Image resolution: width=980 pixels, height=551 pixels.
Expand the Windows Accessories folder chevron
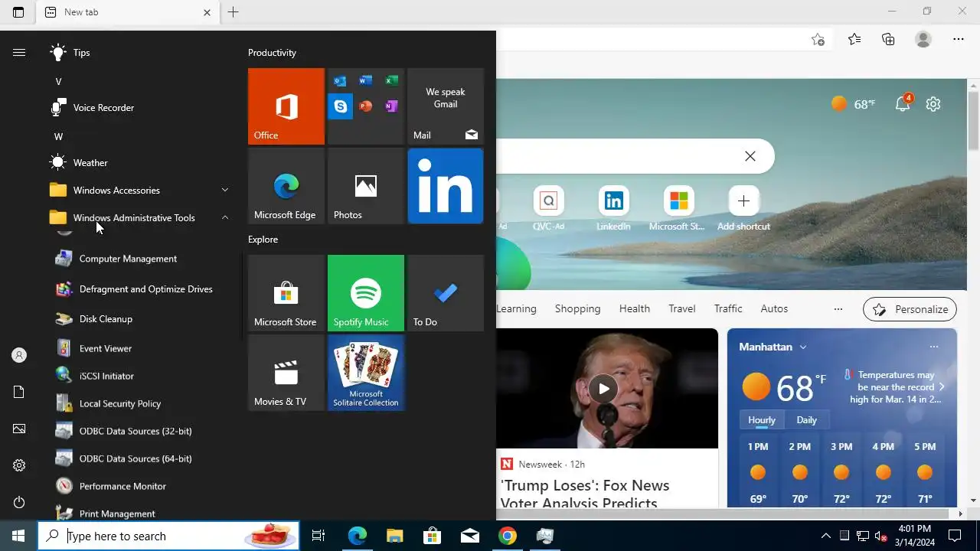pyautogui.click(x=225, y=190)
